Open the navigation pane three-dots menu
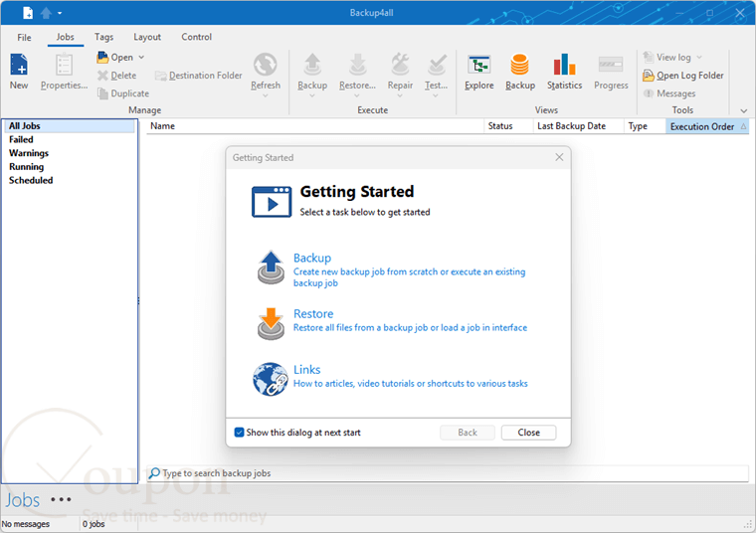 (62, 500)
